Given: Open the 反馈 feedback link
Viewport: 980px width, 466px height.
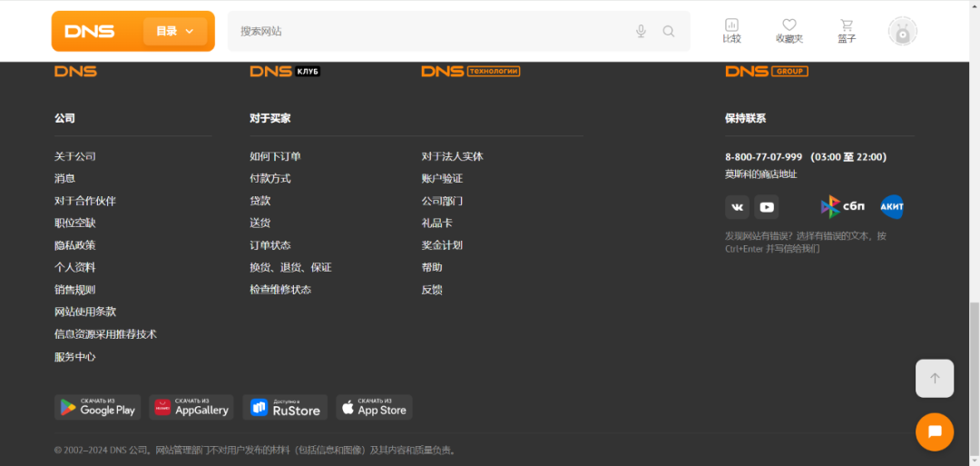Looking at the screenshot, I should pyautogui.click(x=432, y=290).
